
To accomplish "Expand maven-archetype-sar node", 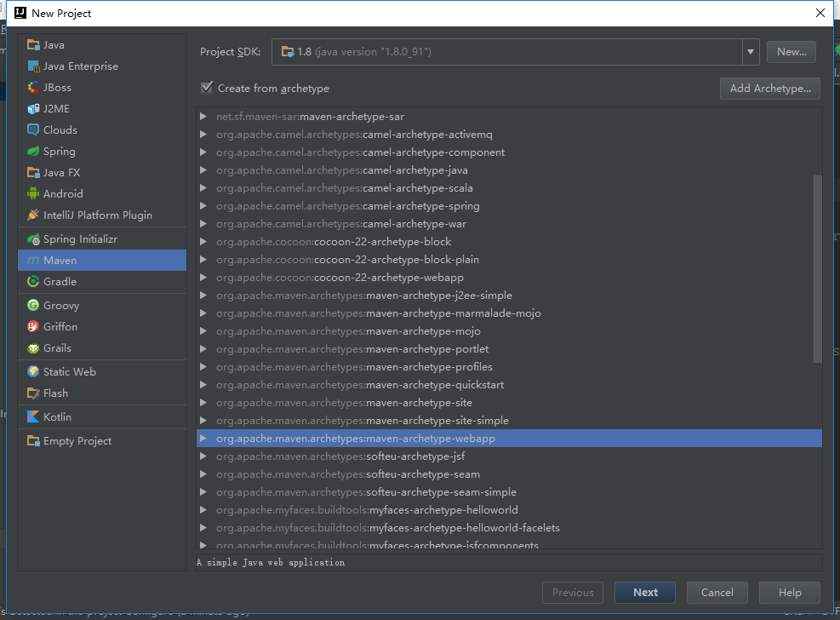I will coord(203,117).
